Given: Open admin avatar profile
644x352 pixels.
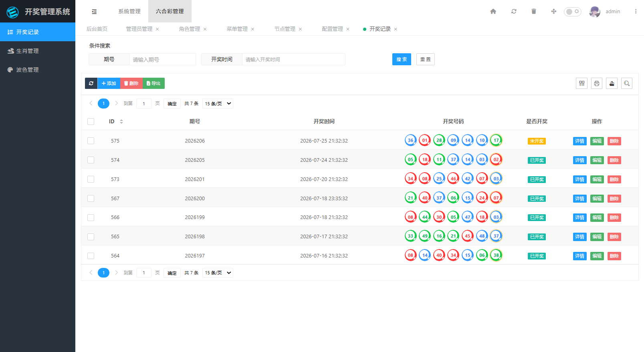Looking at the screenshot, I should tap(595, 12).
